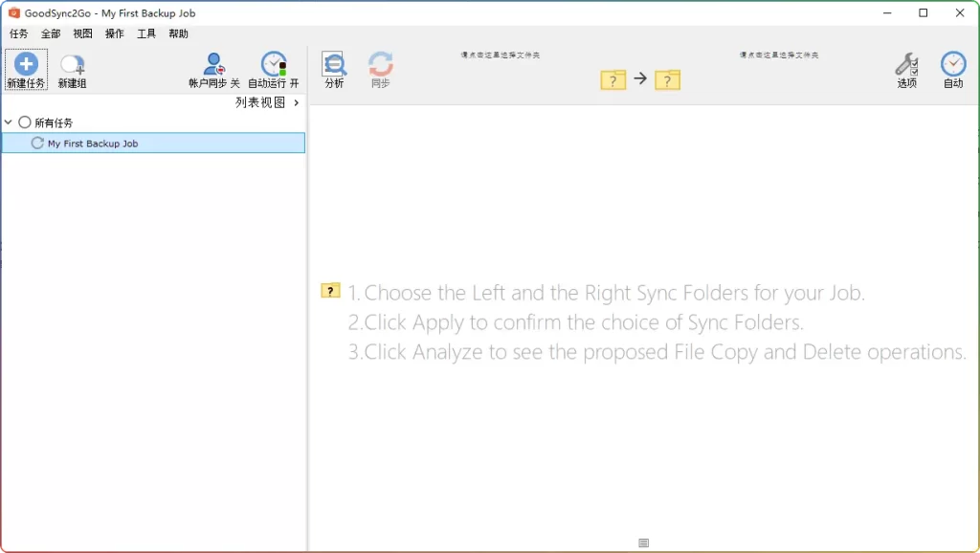Close the GoodSync2Go window
980x553 pixels.
point(960,13)
